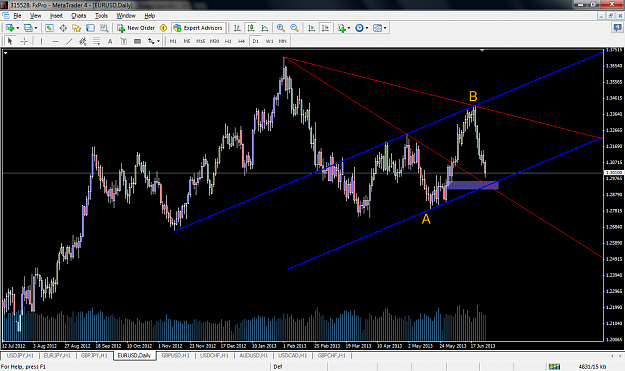
Task: Switch to the AUDUSD,H1 chart tab
Action: [253, 355]
